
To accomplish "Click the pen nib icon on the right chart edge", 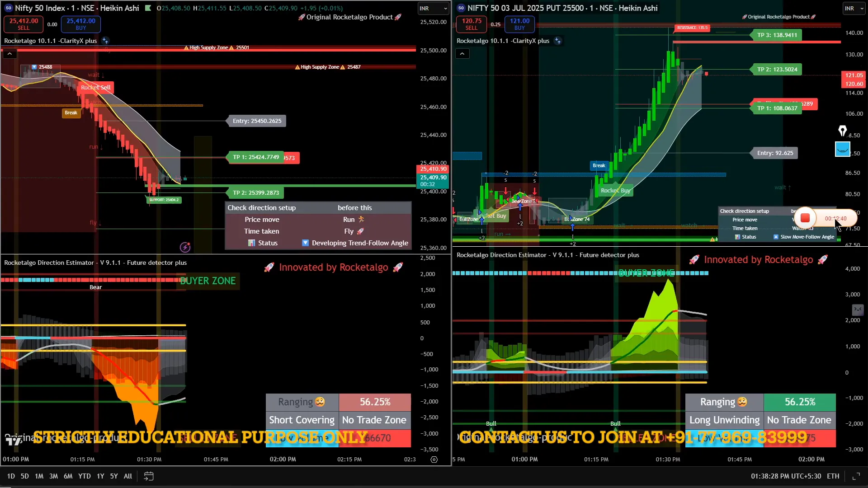I will 842,131.
